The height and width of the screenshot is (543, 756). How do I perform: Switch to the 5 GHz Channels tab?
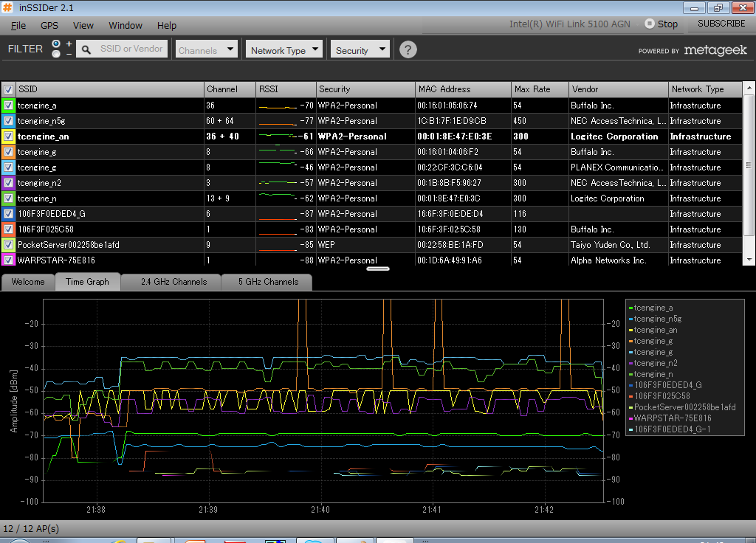click(268, 282)
